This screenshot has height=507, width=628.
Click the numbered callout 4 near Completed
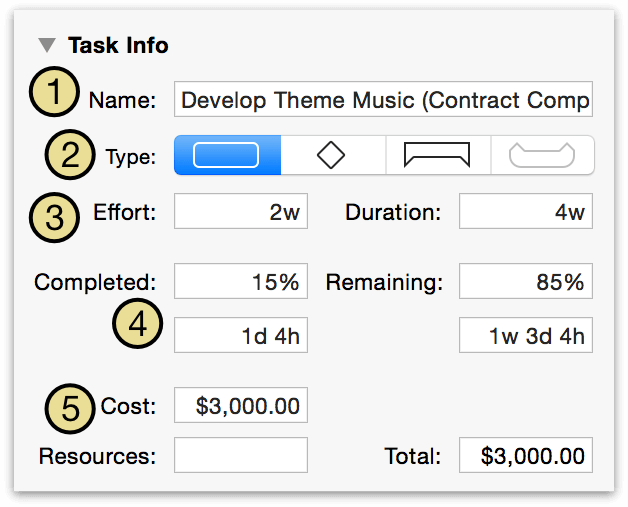click(x=137, y=323)
